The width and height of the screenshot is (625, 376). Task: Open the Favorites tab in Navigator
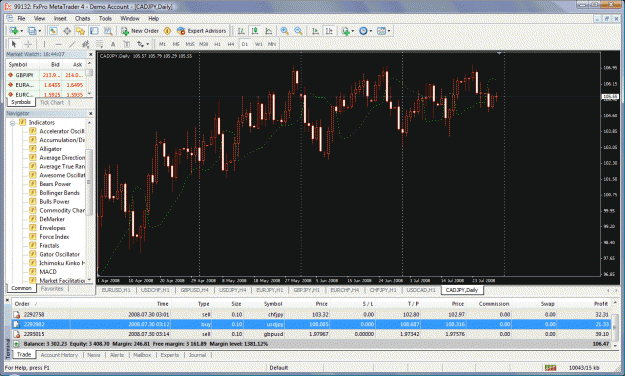click(52, 288)
